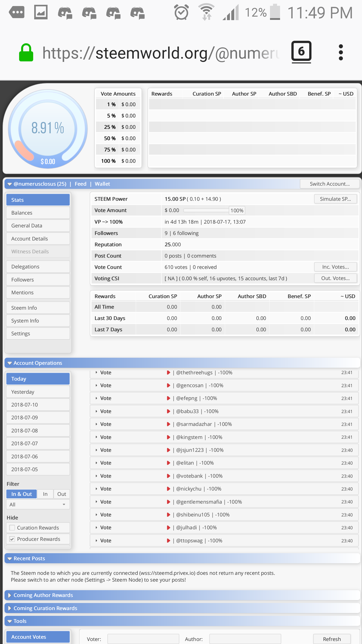Open the Feed link
362x644 pixels.
(x=80, y=184)
